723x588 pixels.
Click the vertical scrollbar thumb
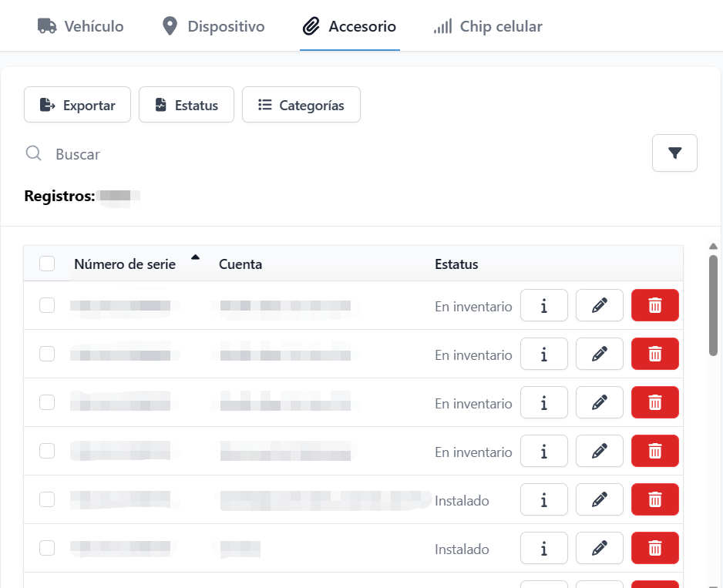point(713,304)
